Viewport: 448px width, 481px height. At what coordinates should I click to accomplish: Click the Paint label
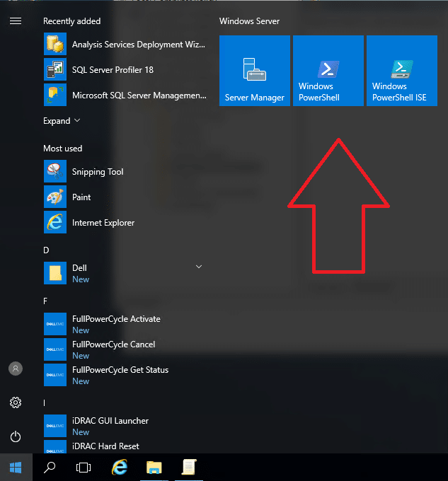(x=81, y=197)
